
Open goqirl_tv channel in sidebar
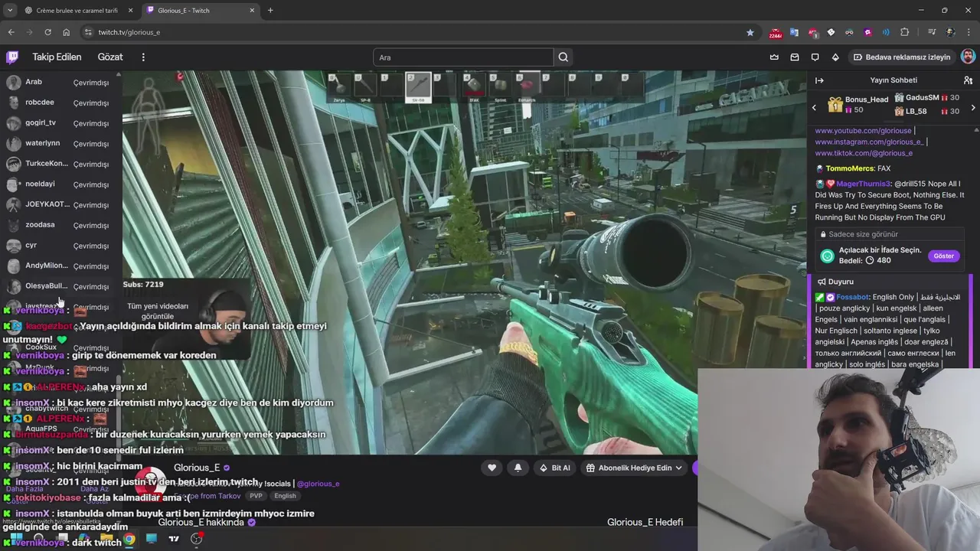tap(60, 123)
